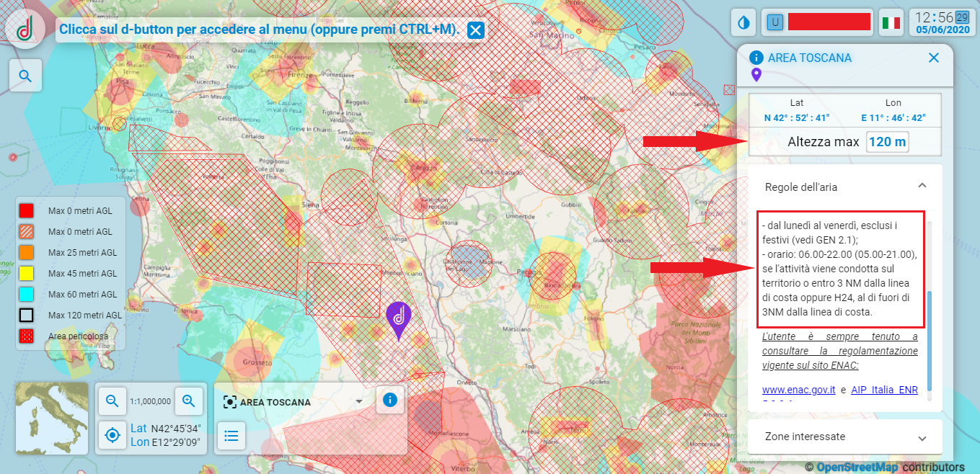Viewport: 980px width, 474px height.
Task: Click the Livorno label on the map
Action: coord(100,128)
